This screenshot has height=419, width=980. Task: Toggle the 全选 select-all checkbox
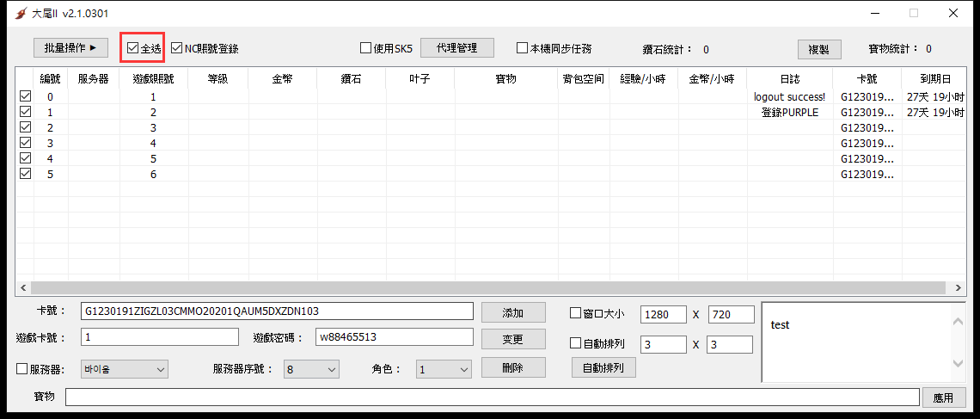(132, 48)
